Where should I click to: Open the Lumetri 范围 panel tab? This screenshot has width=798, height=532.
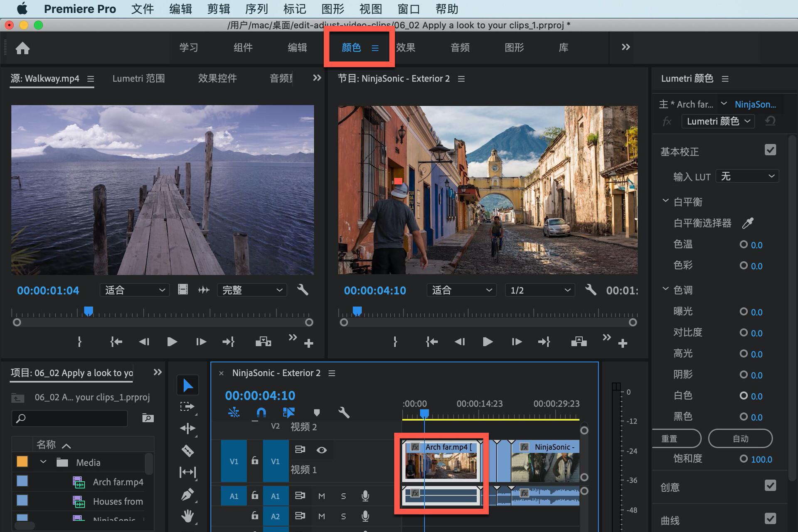click(x=138, y=78)
